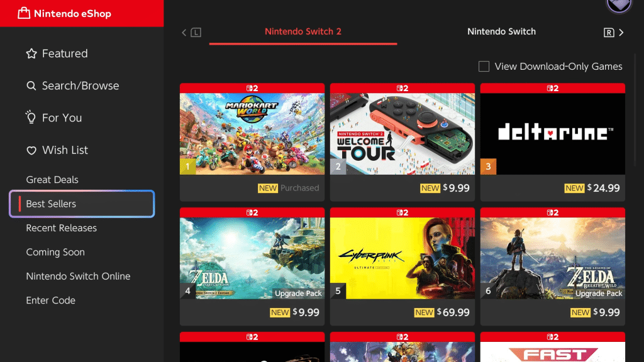Click the $24.99 price under Deltarune

(x=603, y=188)
